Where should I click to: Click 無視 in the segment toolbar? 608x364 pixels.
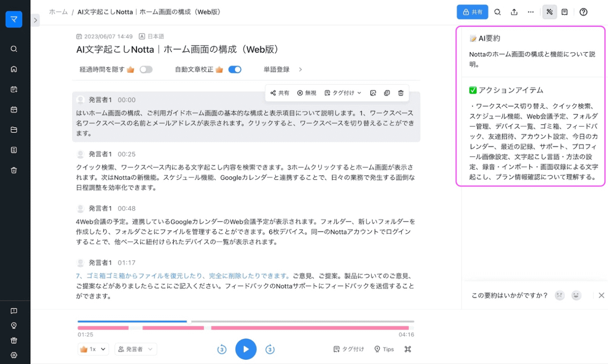click(307, 93)
